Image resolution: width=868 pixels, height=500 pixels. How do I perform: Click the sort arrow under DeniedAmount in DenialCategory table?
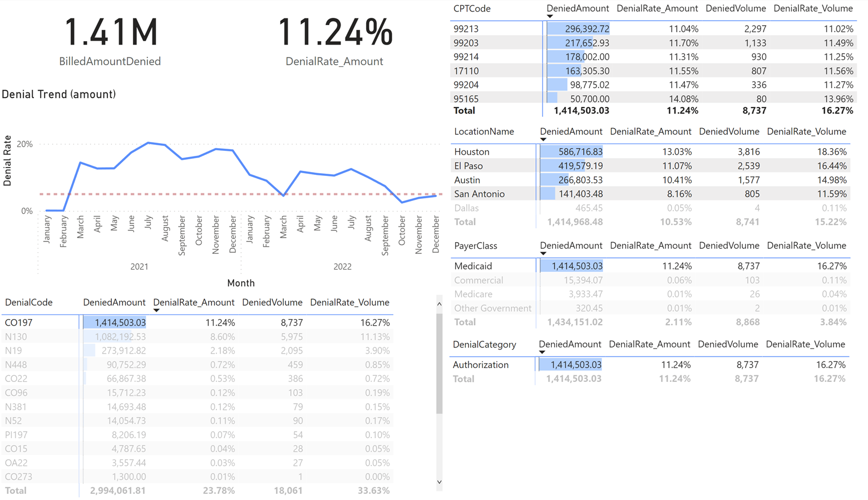click(x=542, y=352)
